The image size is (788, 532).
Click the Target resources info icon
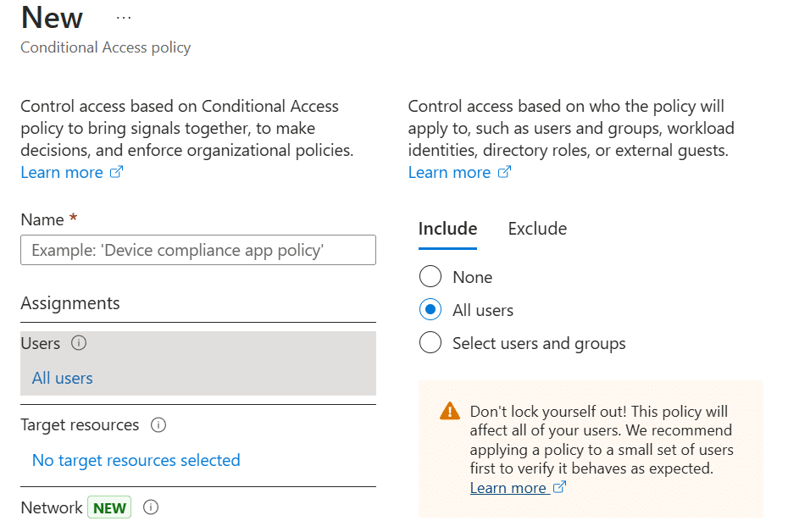point(158,425)
